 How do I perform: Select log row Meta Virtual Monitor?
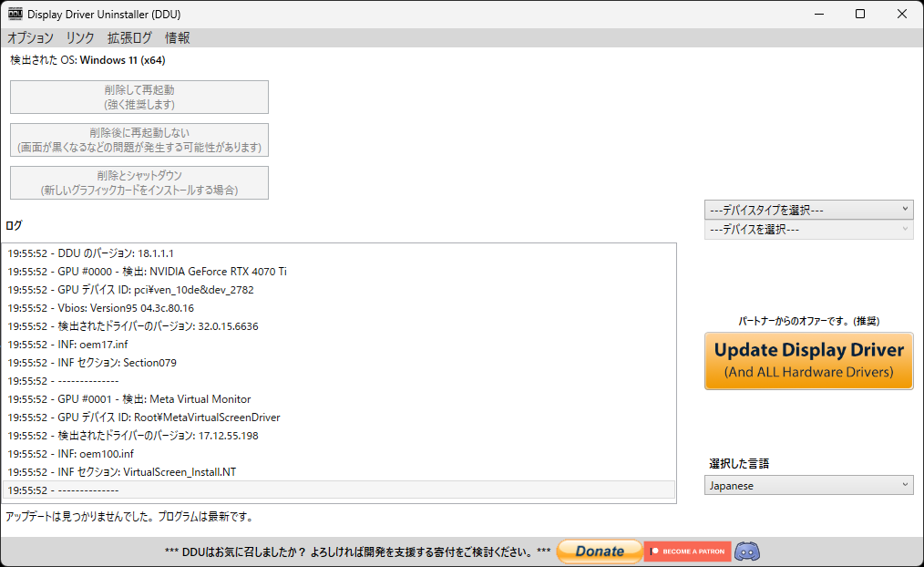(339, 399)
